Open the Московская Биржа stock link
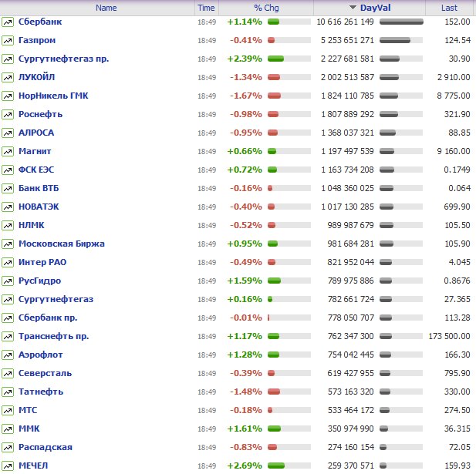 [x=61, y=244]
